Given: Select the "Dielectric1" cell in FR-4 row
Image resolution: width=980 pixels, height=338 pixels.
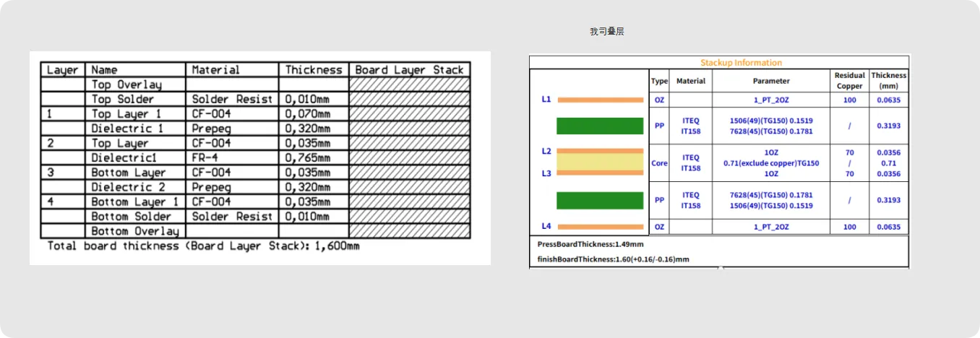Looking at the screenshot, I should point(122,157).
